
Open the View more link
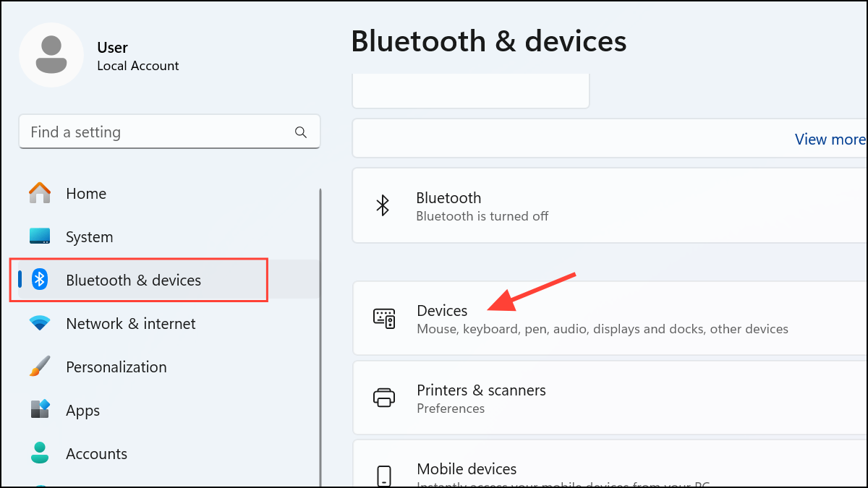click(829, 139)
